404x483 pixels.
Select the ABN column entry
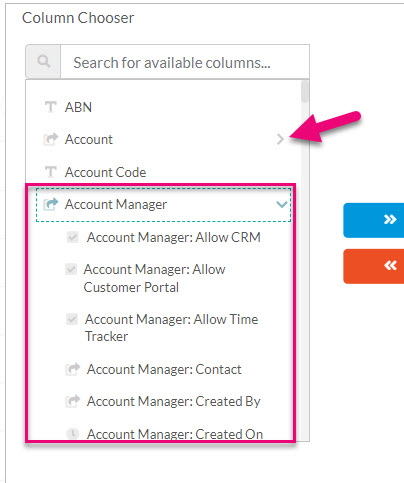pyautogui.click(x=78, y=107)
